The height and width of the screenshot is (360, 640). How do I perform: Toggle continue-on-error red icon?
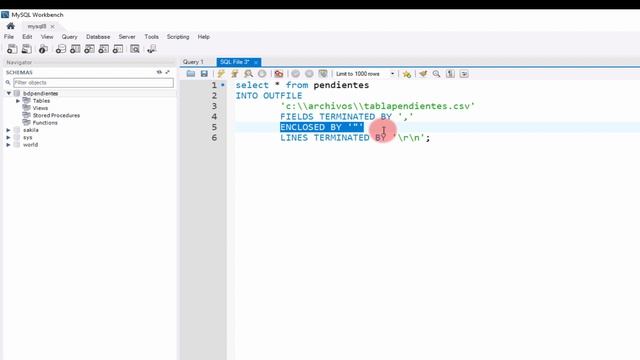(279, 74)
